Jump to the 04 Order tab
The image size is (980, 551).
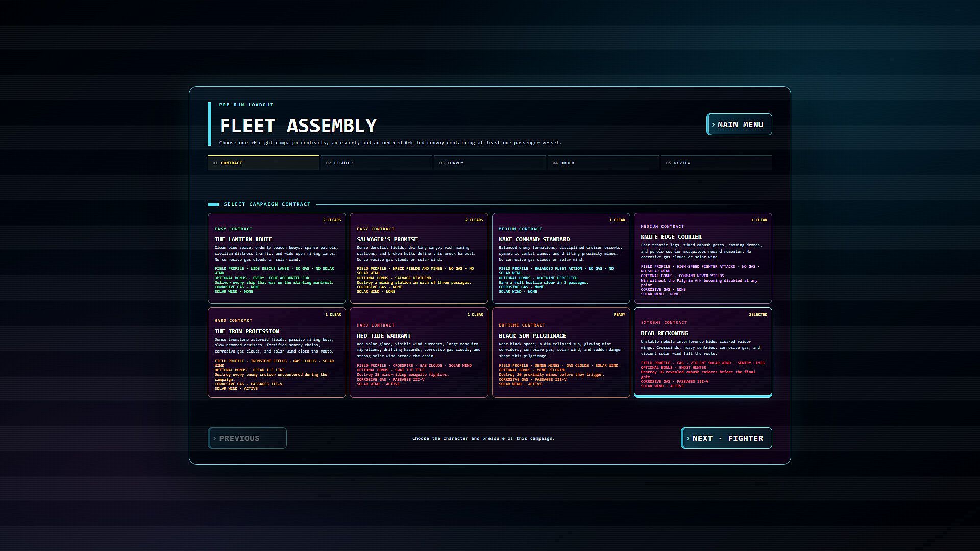point(603,163)
